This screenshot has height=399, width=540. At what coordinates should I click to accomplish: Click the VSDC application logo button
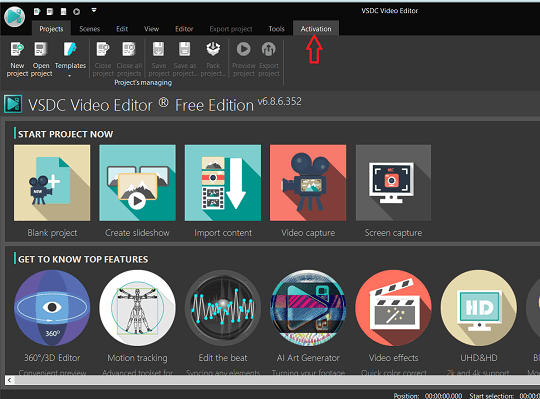(x=14, y=16)
